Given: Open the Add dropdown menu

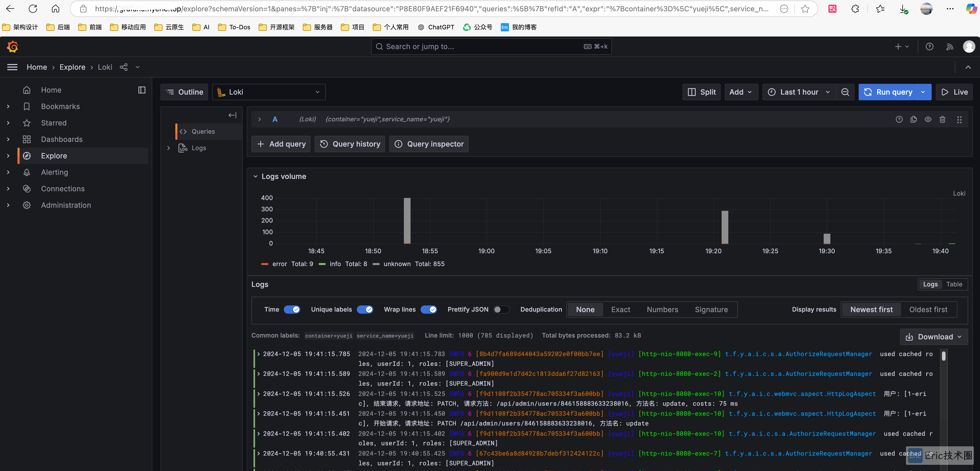Looking at the screenshot, I should pyautogui.click(x=741, y=92).
